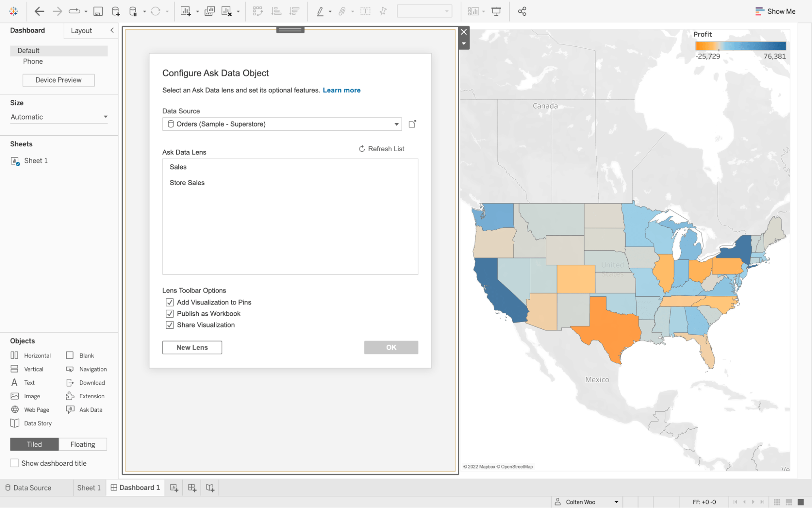Click the Undo back arrow

[39, 11]
